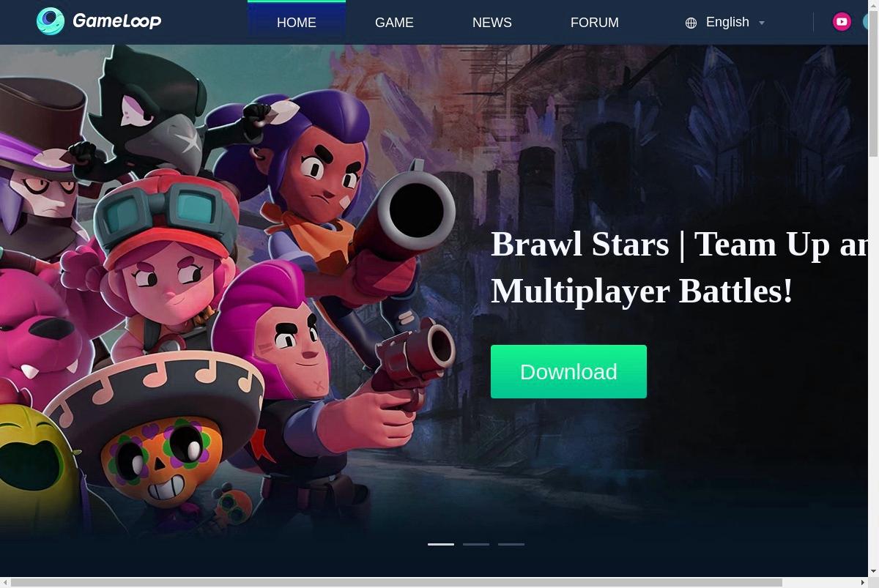Open the YouTube channel icon
Image resolution: width=879 pixels, height=588 pixels.
pyautogui.click(x=842, y=22)
